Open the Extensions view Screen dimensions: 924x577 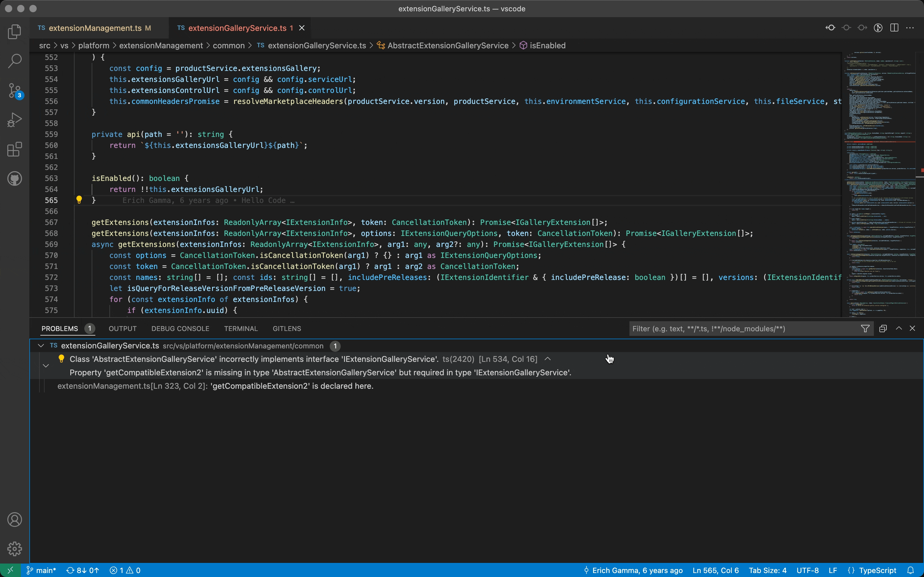pos(14,149)
